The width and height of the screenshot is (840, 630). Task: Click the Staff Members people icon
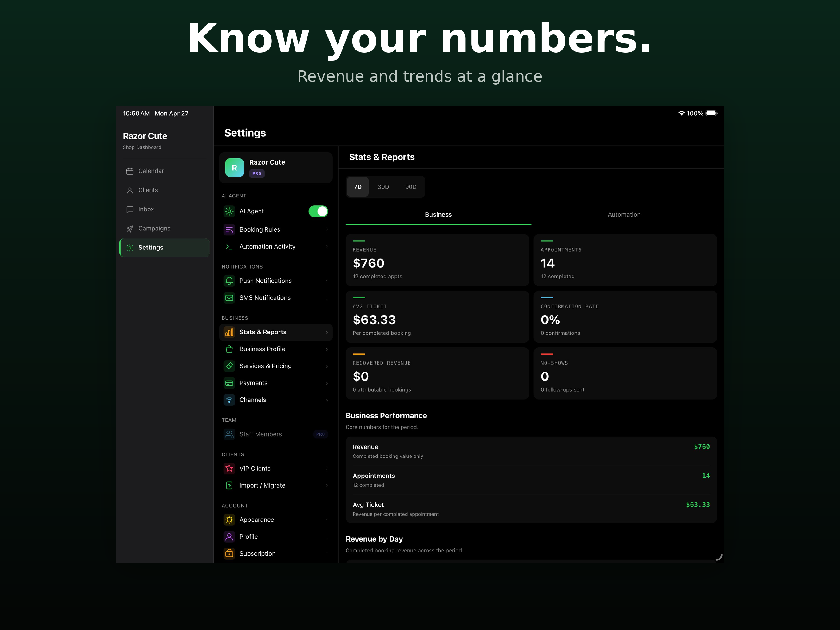(x=229, y=434)
